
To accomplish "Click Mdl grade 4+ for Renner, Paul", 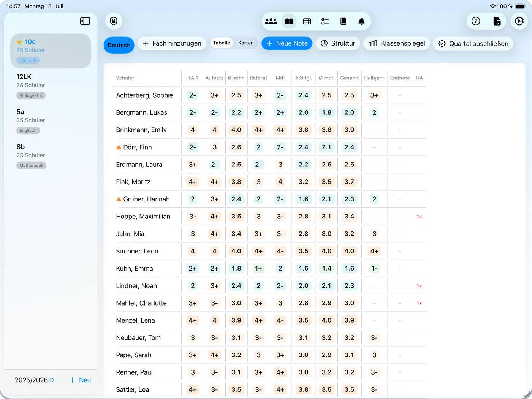I will coord(280,372).
